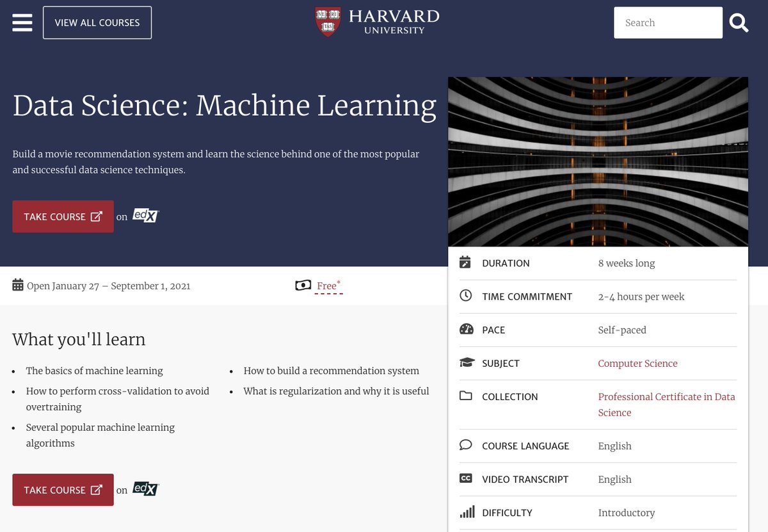Click 'The basics of machine learning' bullet
The height and width of the screenshot is (532, 768).
(x=94, y=371)
